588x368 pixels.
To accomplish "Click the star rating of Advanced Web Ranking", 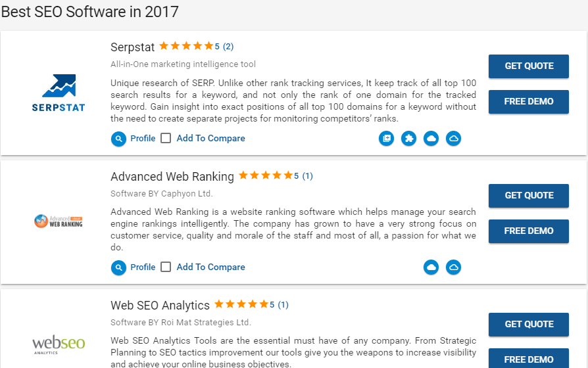I will tap(266, 175).
